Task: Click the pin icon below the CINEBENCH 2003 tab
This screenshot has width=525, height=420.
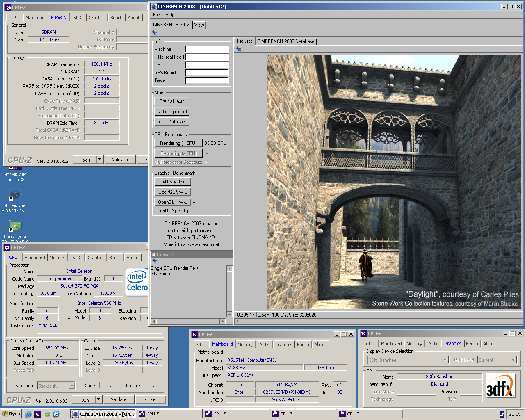Action: (x=155, y=33)
